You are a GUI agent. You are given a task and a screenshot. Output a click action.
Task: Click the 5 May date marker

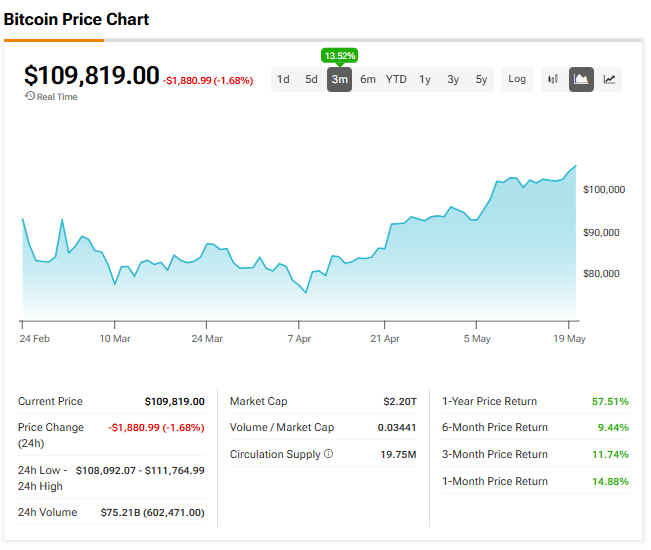[x=477, y=339]
